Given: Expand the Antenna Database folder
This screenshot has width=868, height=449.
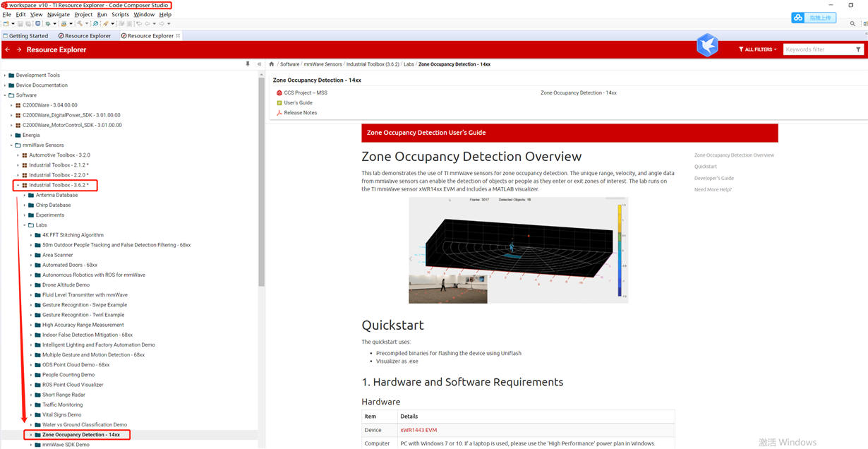Looking at the screenshot, I should tap(25, 195).
